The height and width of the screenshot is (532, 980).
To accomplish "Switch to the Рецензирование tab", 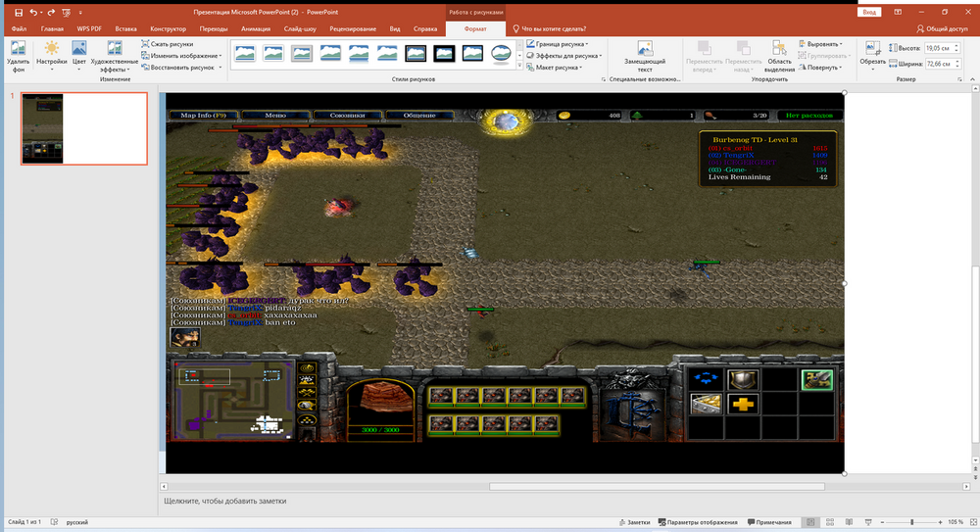I will (x=353, y=28).
